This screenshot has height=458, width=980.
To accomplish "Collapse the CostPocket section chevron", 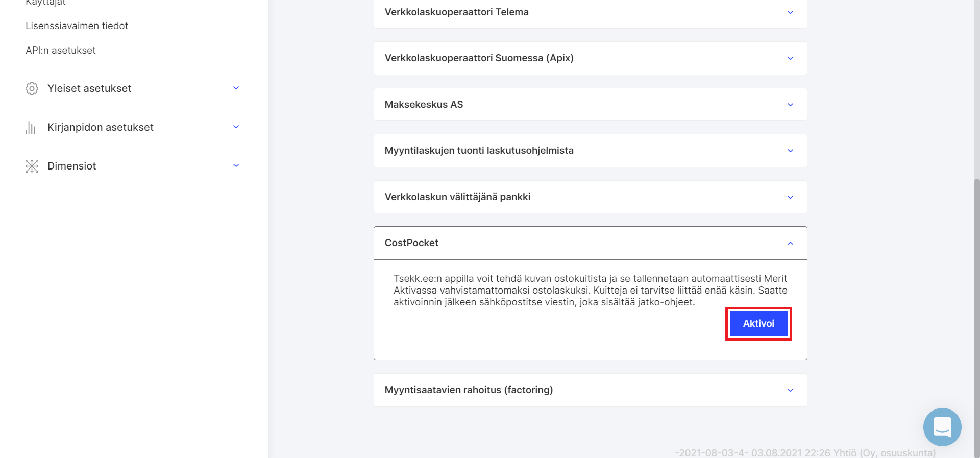I will [790, 243].
